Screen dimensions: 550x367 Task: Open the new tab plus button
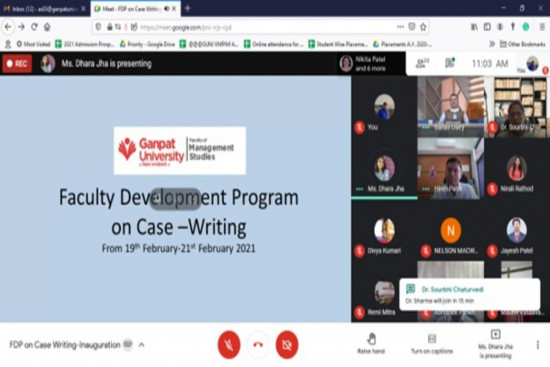coord(188,8)
